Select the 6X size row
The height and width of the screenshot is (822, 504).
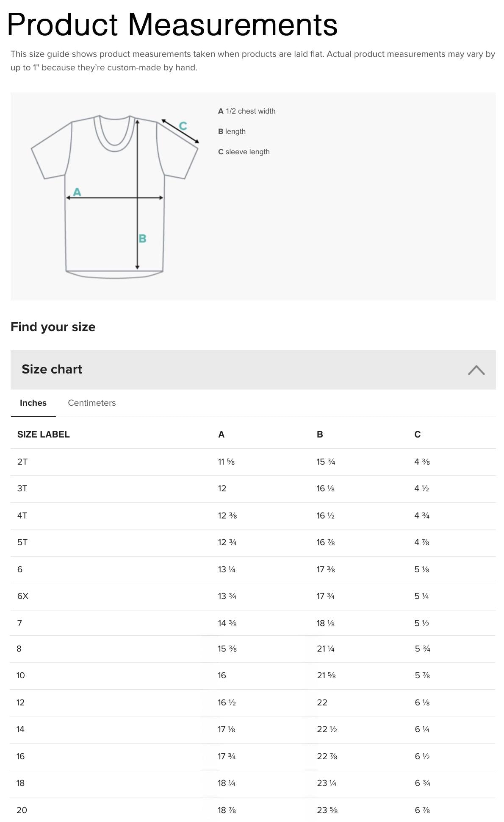tap(22, 595)
